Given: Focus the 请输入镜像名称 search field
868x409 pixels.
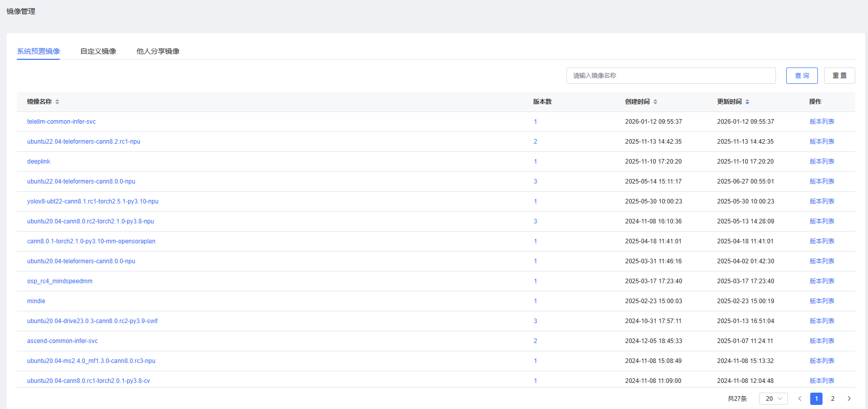Looking at the screenshot, I should [x=671, y=76].
